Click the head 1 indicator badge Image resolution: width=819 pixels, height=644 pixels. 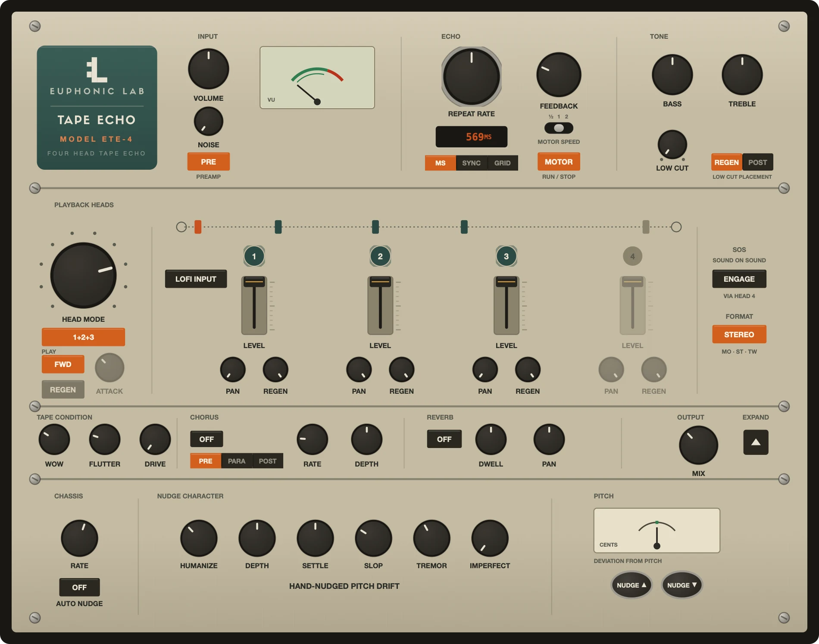tap(254, 256)
